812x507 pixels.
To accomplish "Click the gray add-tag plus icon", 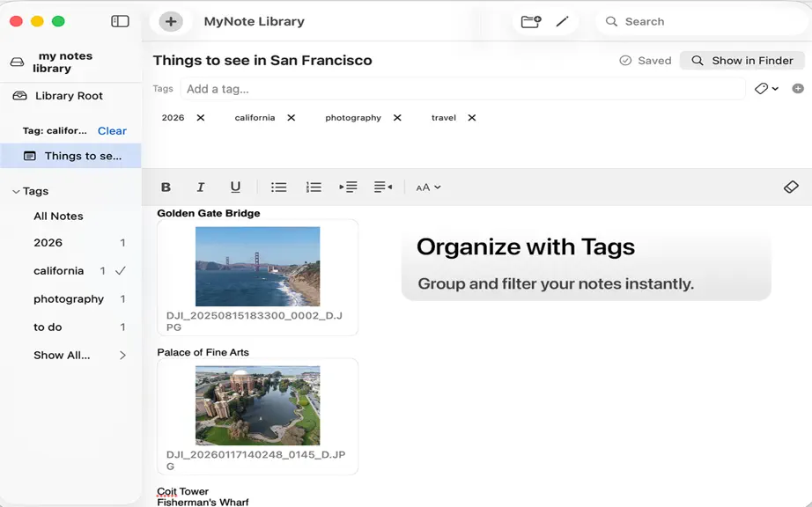I will [798, 89].
